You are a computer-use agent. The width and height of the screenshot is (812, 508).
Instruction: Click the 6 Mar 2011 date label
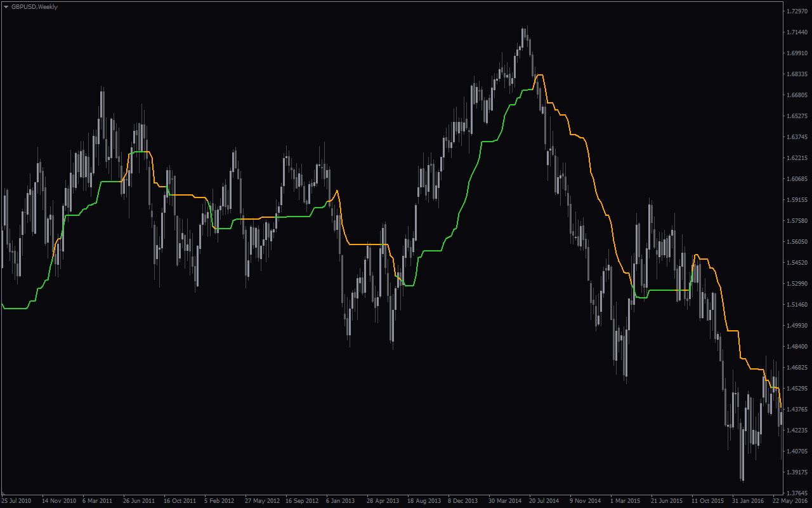click(x=98, y=501)
